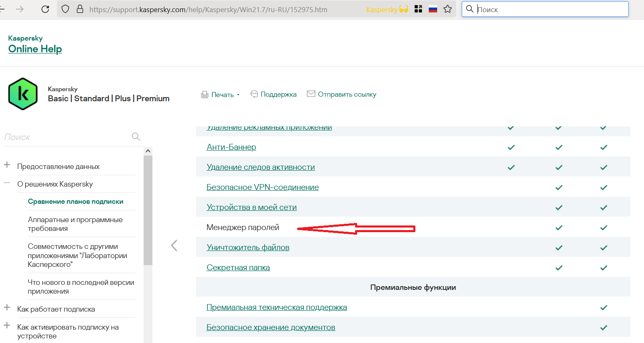Bookmark this page with the star icon

448,9
